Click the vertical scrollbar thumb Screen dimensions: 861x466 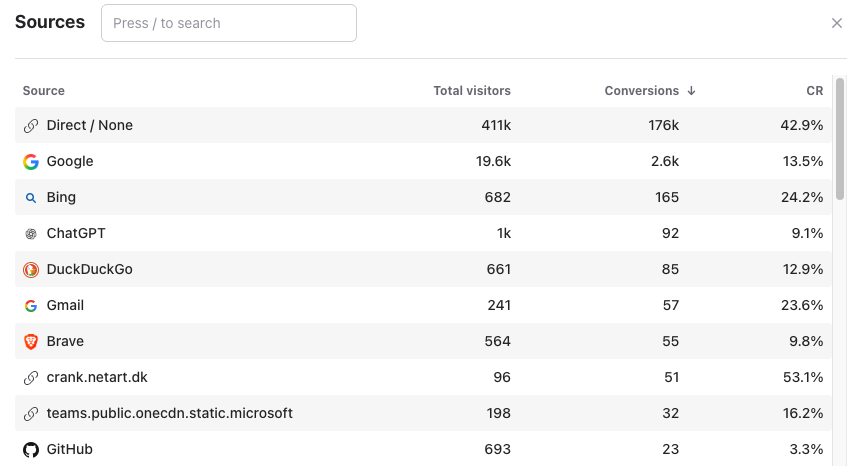tap(840, 139)
